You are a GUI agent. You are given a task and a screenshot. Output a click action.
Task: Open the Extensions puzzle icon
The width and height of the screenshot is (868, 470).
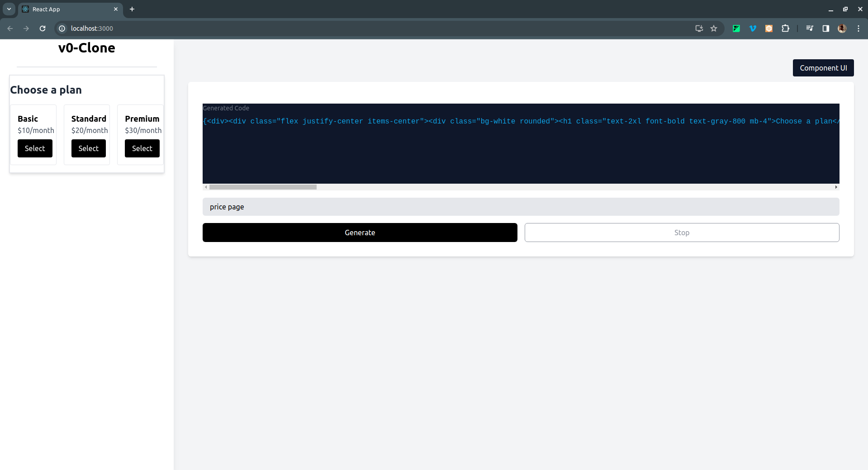pyautogui.click(x=786, y=28)
